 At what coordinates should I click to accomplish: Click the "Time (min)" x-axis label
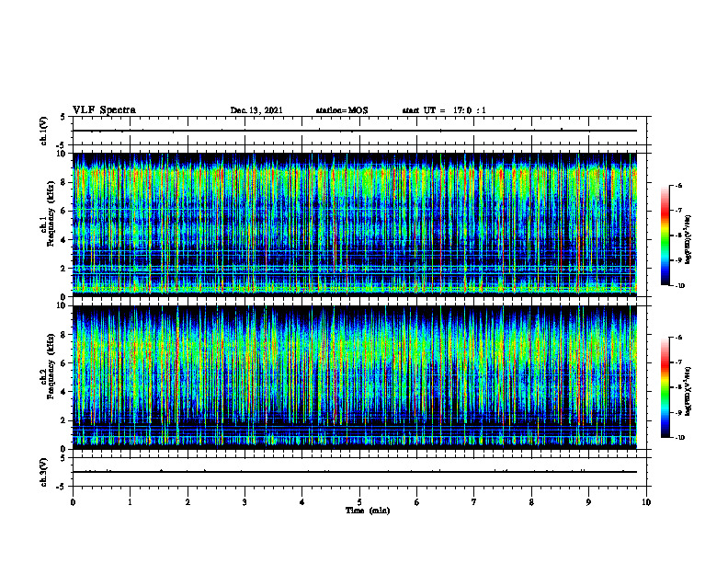[x=368, y=511]
